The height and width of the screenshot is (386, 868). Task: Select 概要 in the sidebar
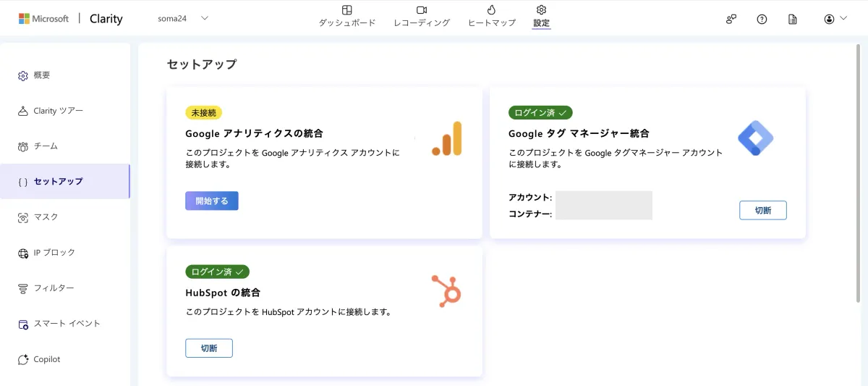65,75
